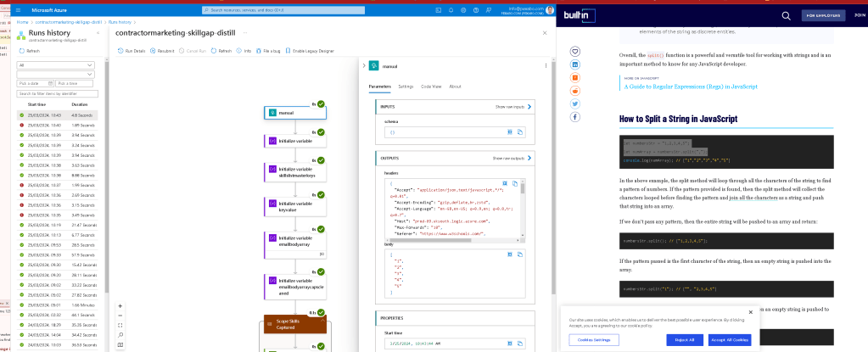Click Info in run toolbar
Screen dimensions: 868x352
(244, 51)
